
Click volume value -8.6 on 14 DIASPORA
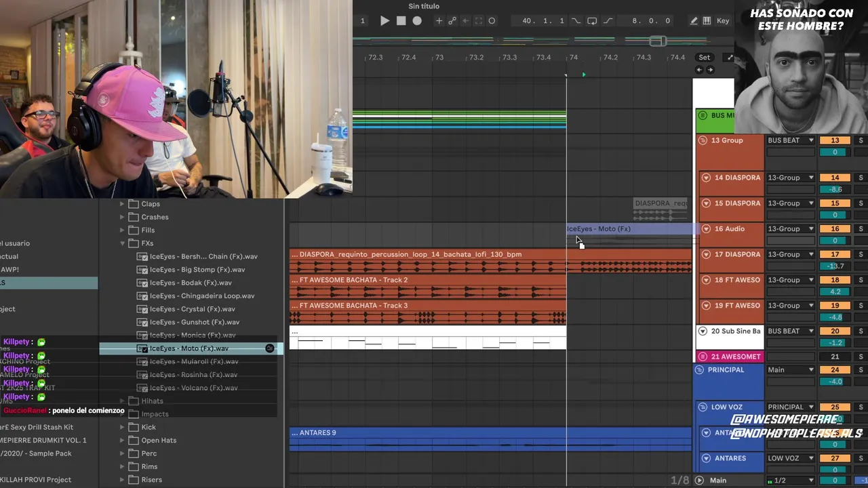pyautogui.click(x=835, y=190)
